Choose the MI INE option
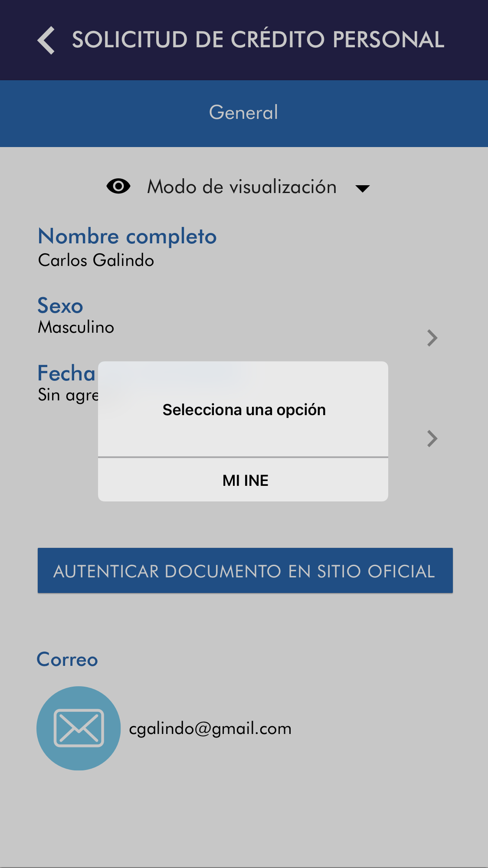Viewport: 488px width, 868px height. pos(245,481)
